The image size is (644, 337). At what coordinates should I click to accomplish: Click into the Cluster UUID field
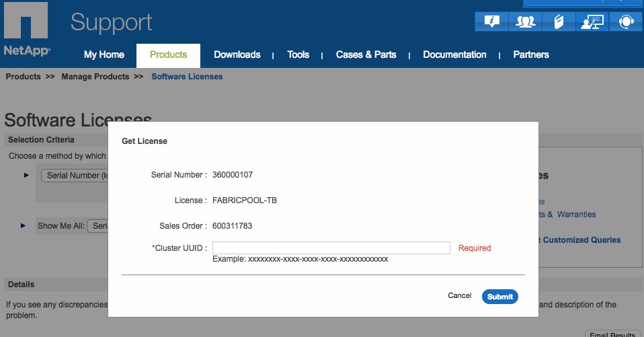tap(331, 248)
